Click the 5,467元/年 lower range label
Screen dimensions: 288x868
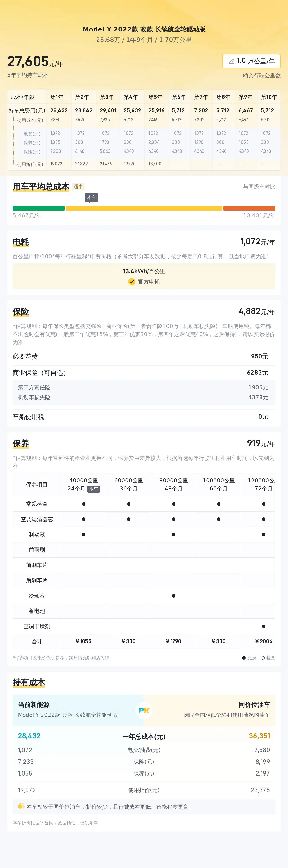[27, 215]
